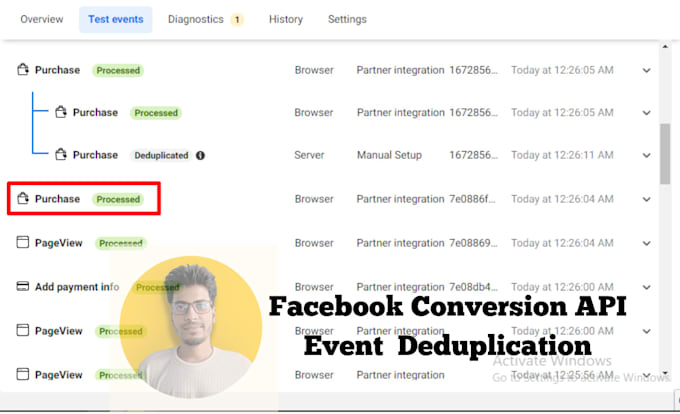Click the Purchase name in the Deduplicated row
The height and width of the screenshot is (414, 680).
point(95,155)
